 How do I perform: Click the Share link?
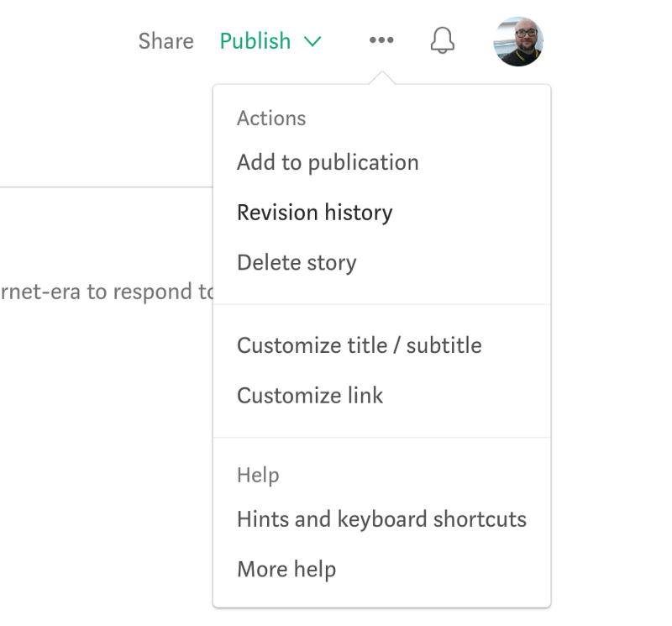[x=165, y=41]
